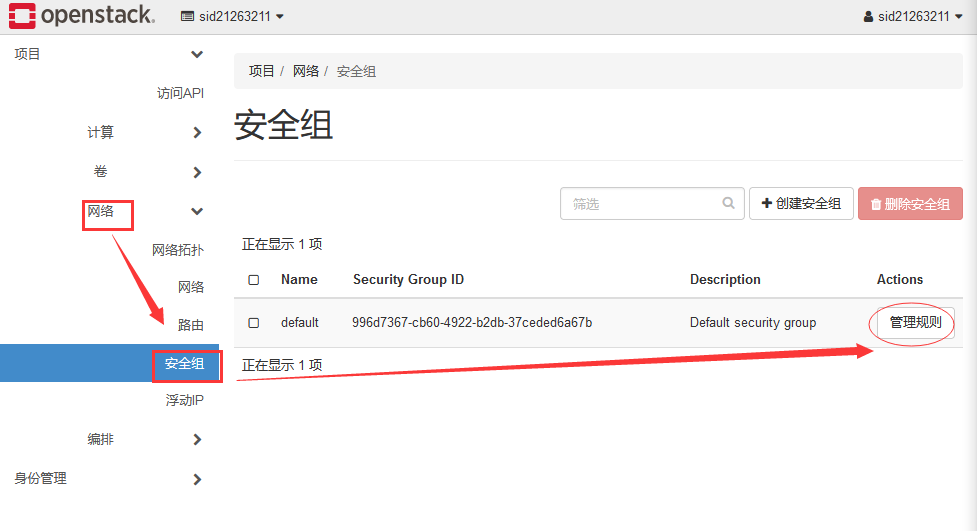Click 网络 in the breadcrumb

[x=306, y=71]
